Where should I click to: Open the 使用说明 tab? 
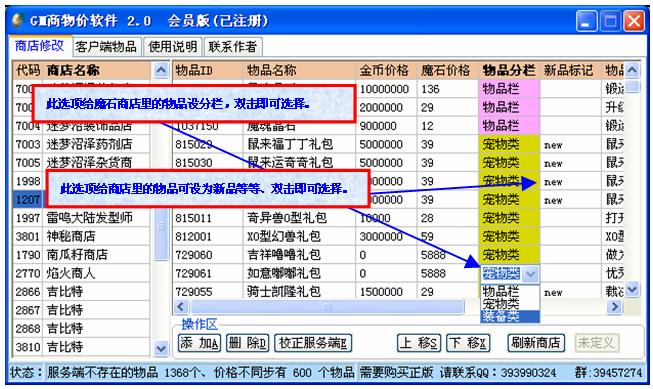coord(173,47)
